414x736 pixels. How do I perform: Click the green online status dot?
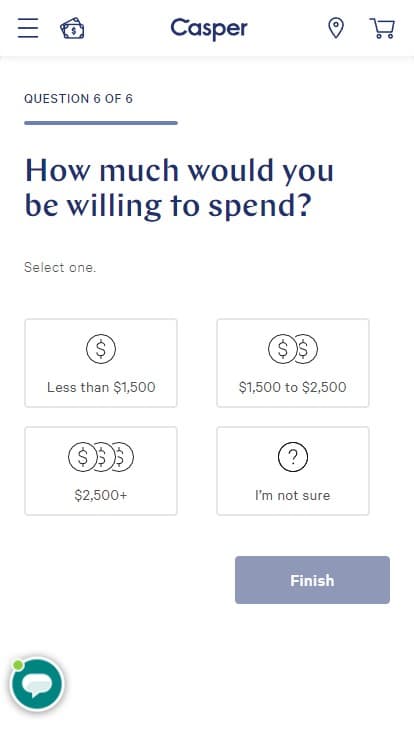[x=18, y=665]
